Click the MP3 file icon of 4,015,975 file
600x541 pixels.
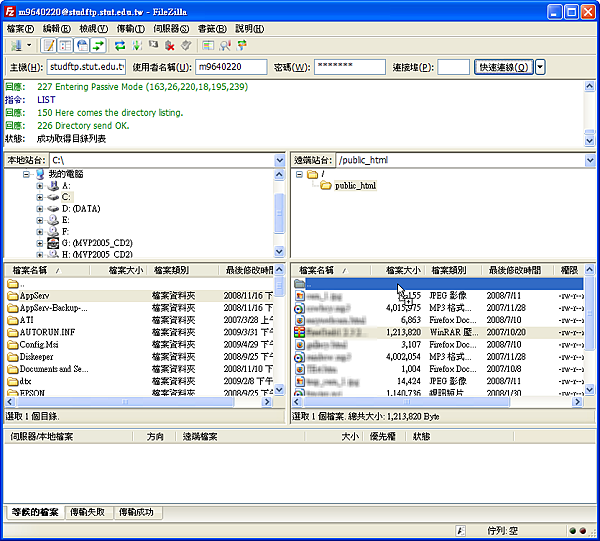click(x=299, y=308)
